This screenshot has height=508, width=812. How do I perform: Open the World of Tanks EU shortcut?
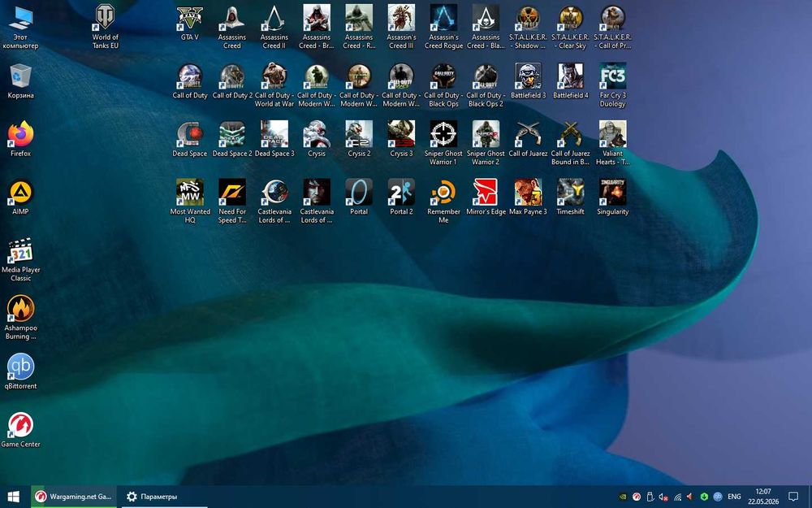(105, 27)
